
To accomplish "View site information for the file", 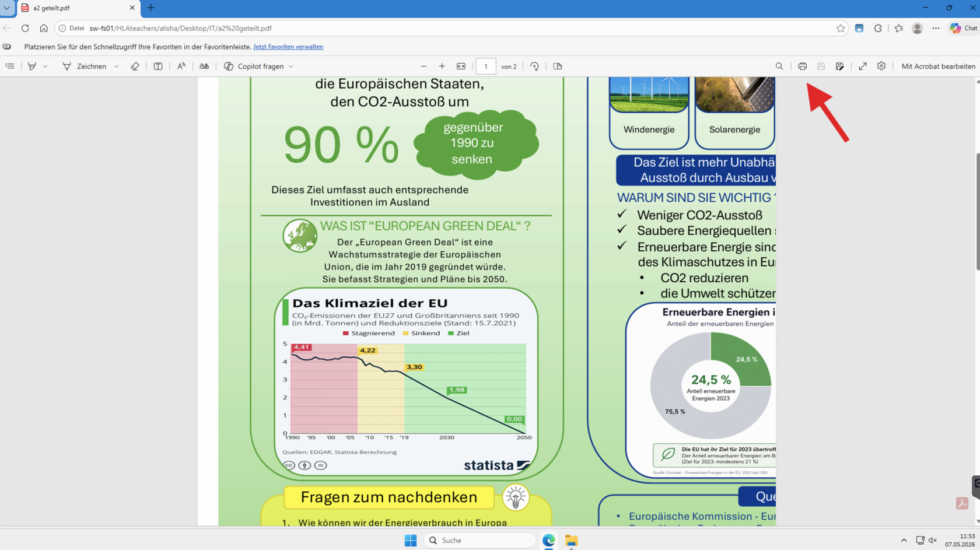I will (x=71, y=28).
